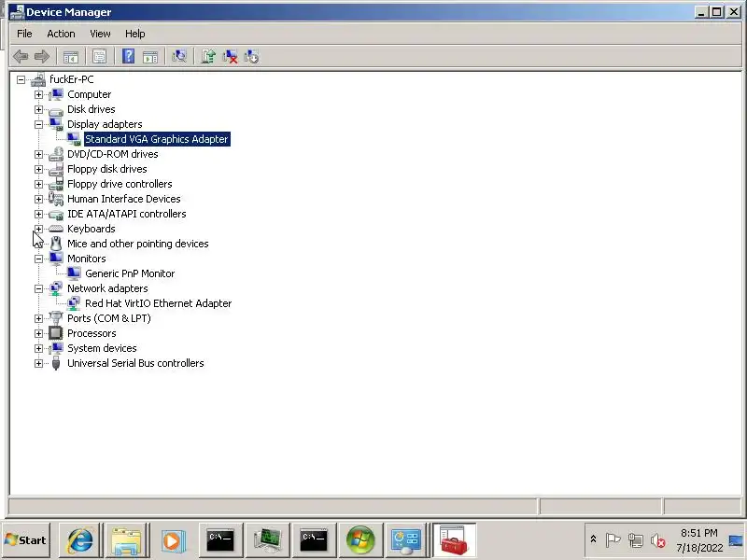
Task: Open the Action menu
Action: [x=61, y=34]
